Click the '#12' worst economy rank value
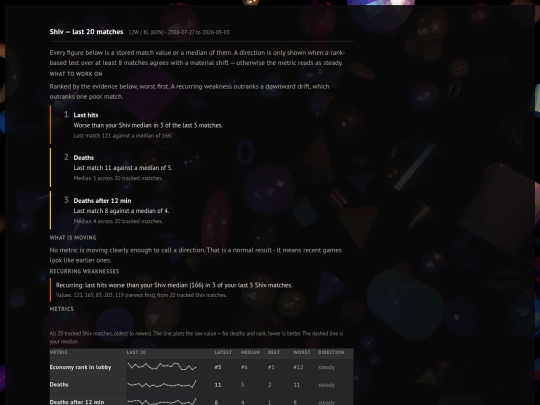The width and height of the screenshot is (540, 405). tap(298, 367)
